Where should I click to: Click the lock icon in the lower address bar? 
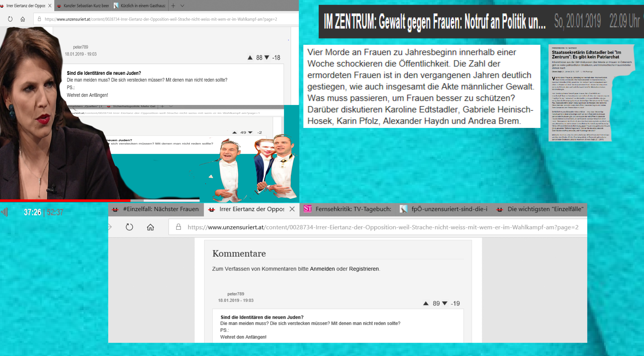pos(179,227)
